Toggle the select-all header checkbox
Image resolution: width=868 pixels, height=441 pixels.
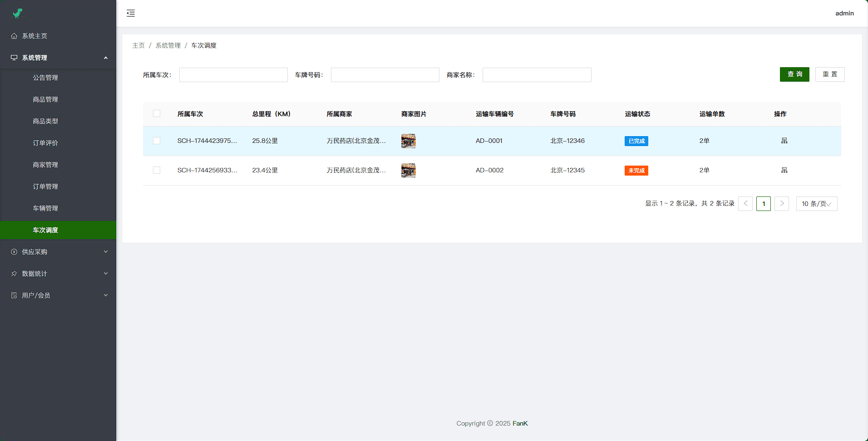coord(157,113)
